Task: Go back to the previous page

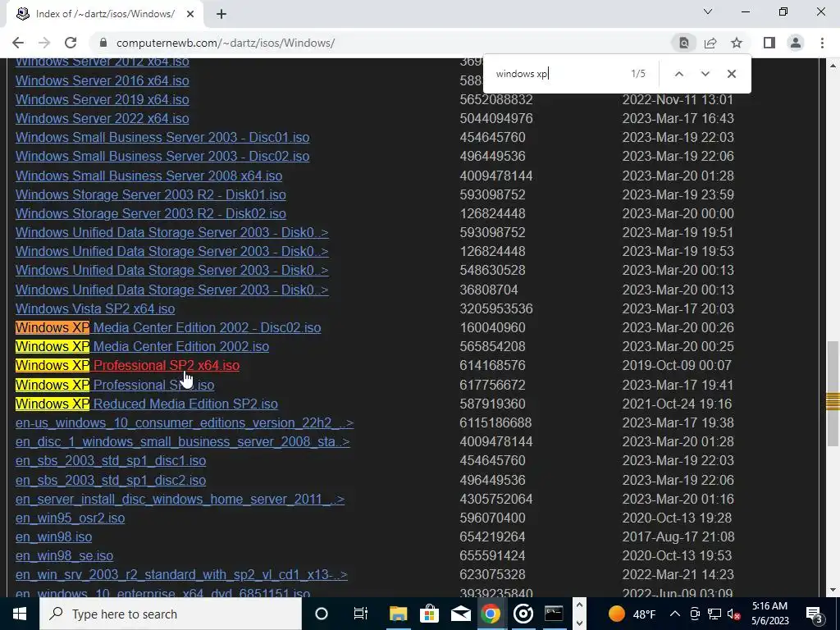Action: [x=18, y=43]
